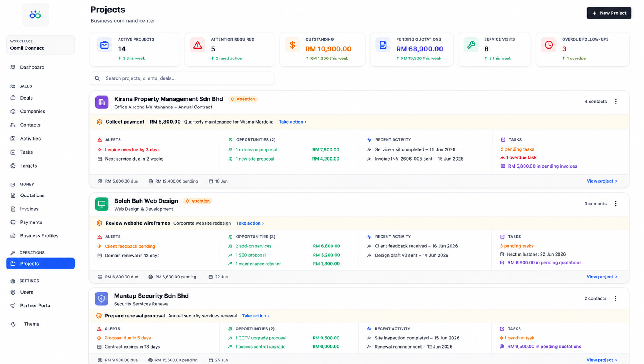Click Invoice overdue by 3 days alert
The width and height of the screenshot is (644, 364).
(x=132, y=150)
